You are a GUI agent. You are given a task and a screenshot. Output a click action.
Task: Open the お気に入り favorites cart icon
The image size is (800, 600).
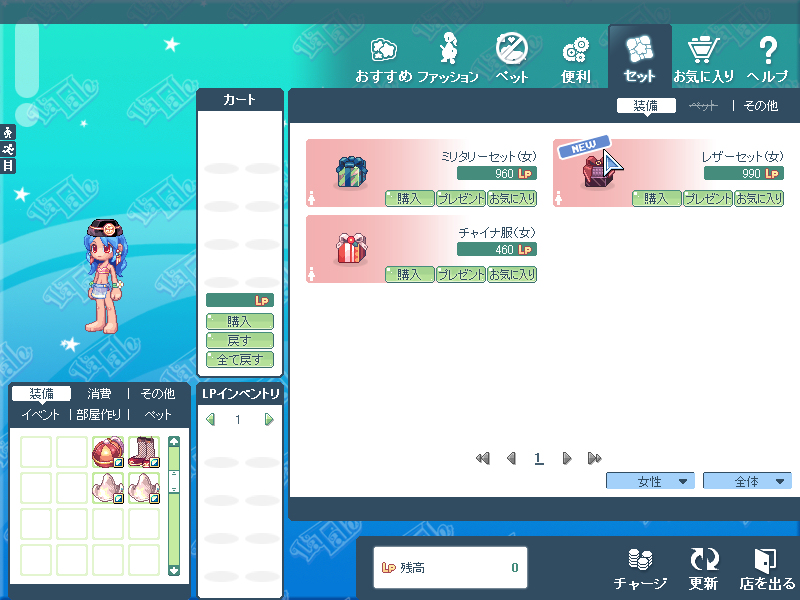(x=704, y=57)
